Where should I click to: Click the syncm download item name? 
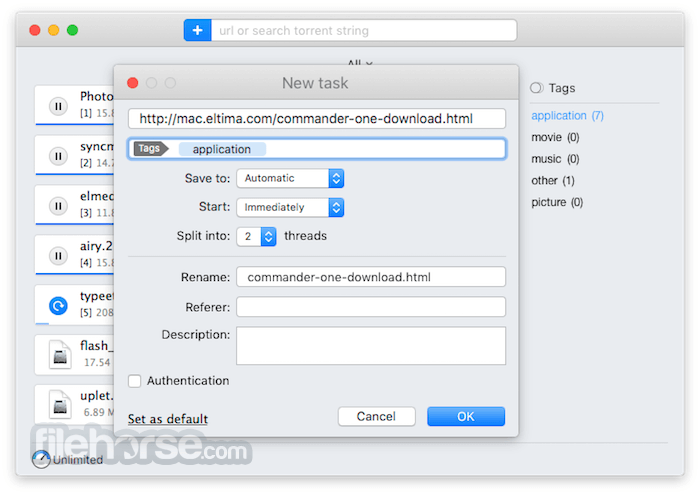coord(96,146)
